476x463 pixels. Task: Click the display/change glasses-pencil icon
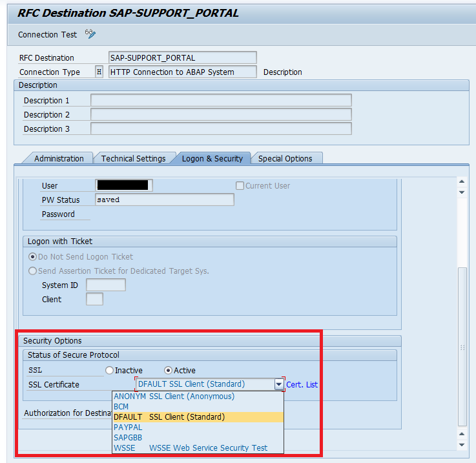click(x=90, y=34)
